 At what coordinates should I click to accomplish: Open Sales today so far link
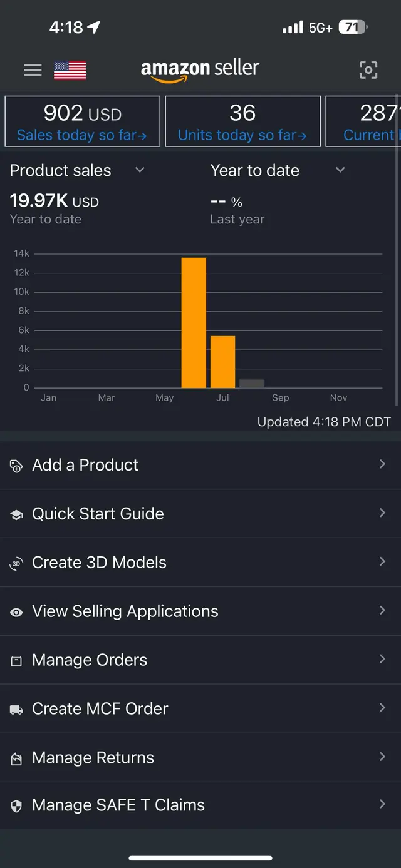(82, 135)
